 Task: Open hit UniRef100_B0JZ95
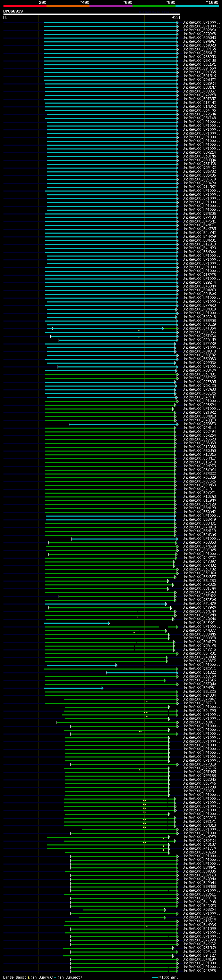coord(199,711)
